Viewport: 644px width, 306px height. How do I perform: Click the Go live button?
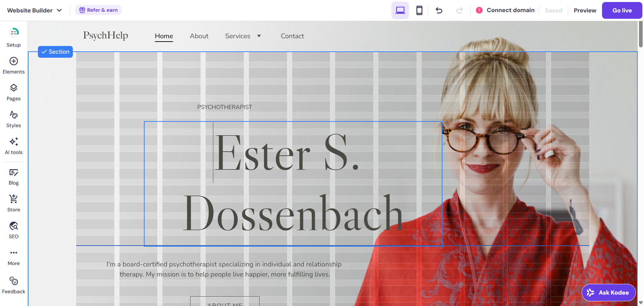click(622, 10)
